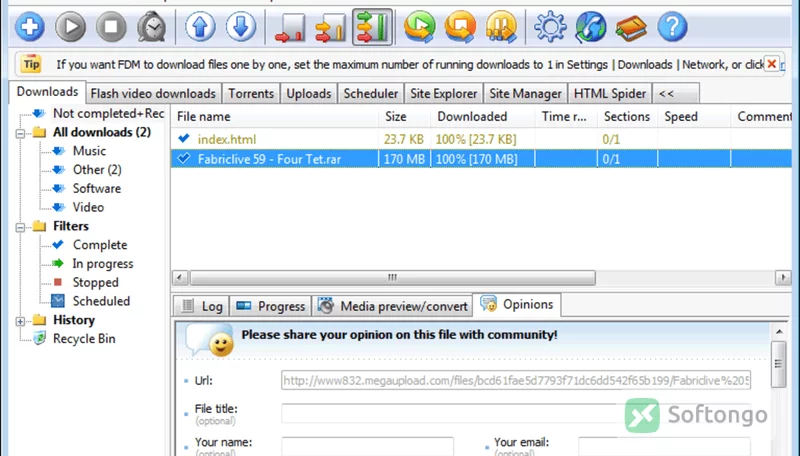Select medium traffic usage mode

point(331,28)
